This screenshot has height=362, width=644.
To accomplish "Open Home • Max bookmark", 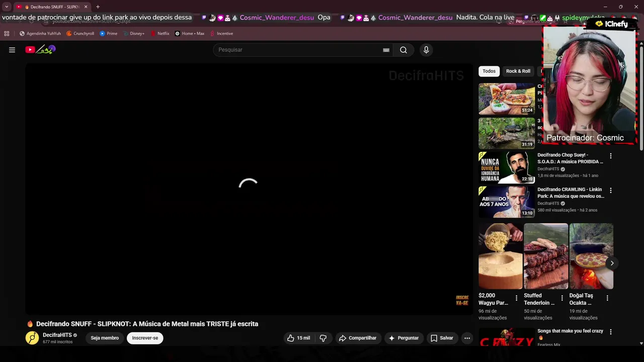I will [190, 34].
